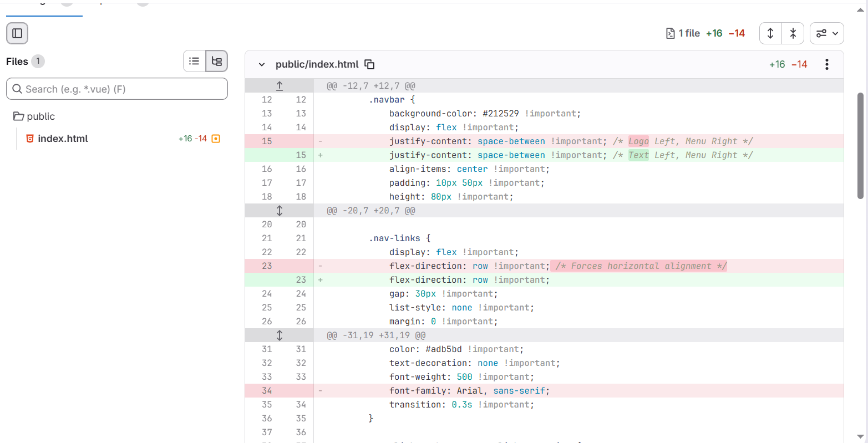Click the +16 -14 stats in file header

click(x=788, y=64)
